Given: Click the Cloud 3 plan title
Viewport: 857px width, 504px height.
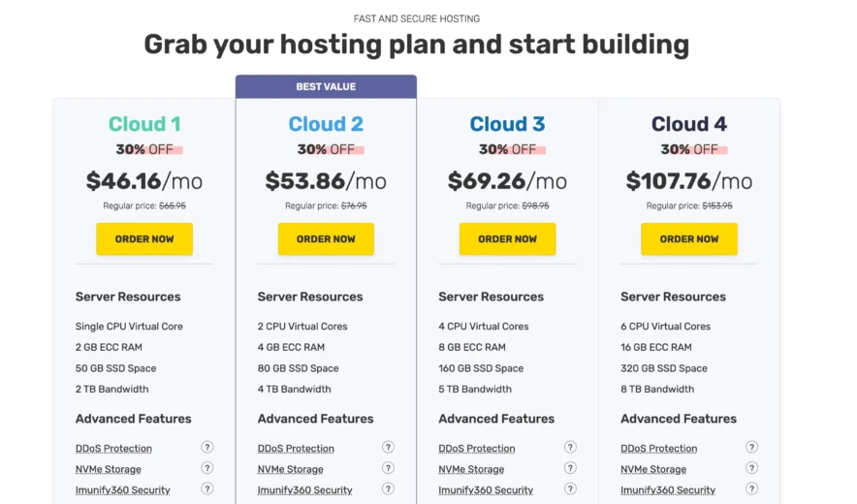Looking at the screenshot, I should pos(507,124).
